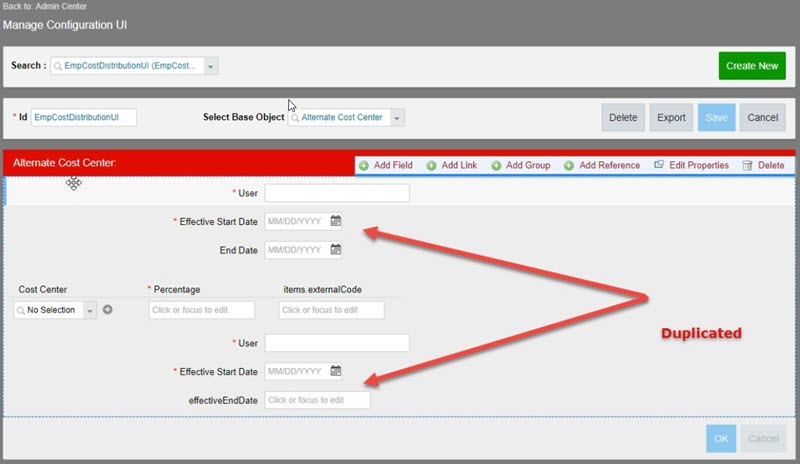Click Add Group in toolbar
Image resolution: width=800 pixels, height=464 pixels.
(x=520, y=165)
